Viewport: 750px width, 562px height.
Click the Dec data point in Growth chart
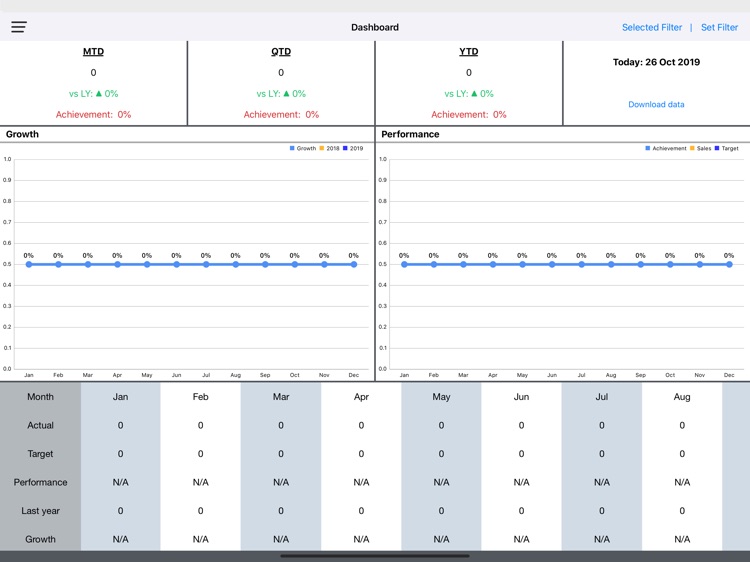click(x=353, y=264)
